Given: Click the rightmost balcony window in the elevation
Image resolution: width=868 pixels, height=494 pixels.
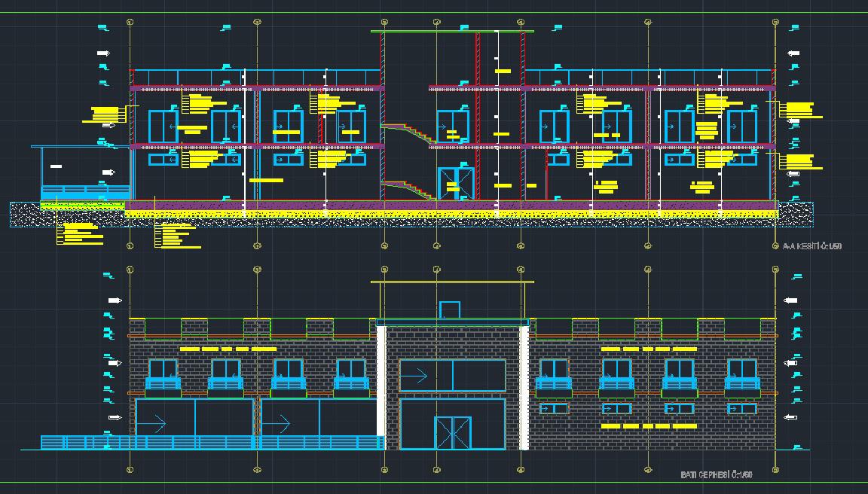Looking at the screenshot, I should pyautogui.click(x=742, y=374).
